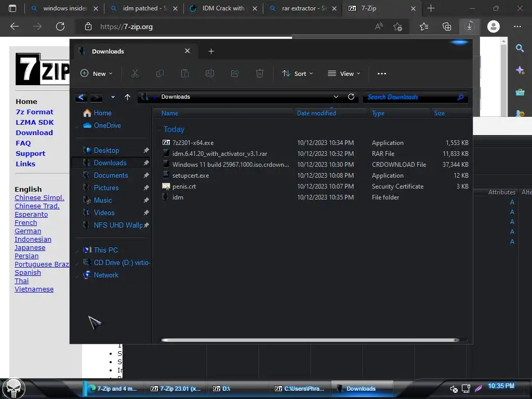Open Documents in navigation pane

(x=111, y=176)
